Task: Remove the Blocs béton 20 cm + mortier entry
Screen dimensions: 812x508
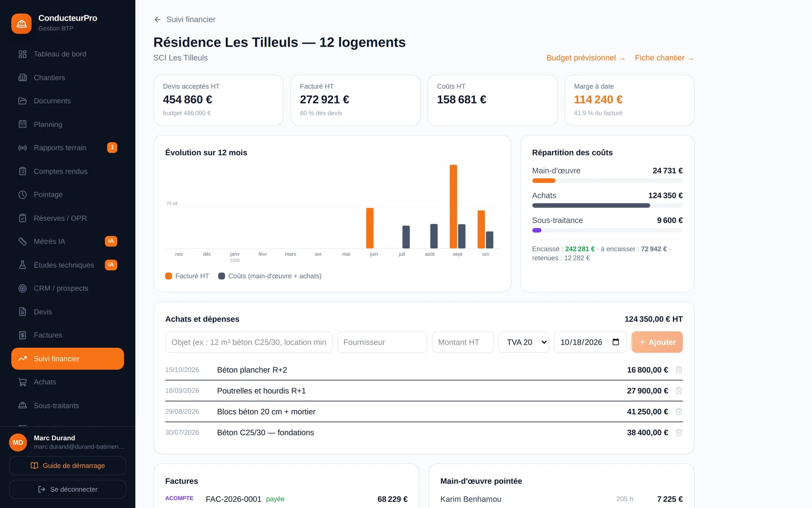Action: pos(679,412)
